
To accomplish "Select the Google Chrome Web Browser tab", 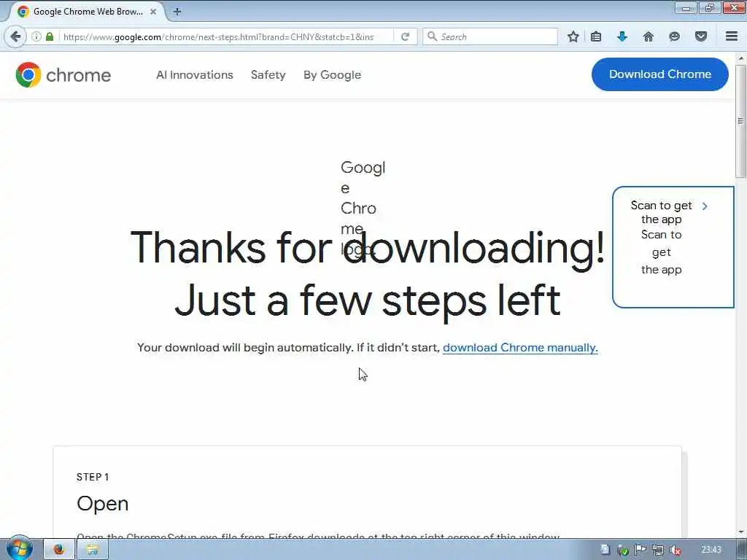I will coord(88,12).
